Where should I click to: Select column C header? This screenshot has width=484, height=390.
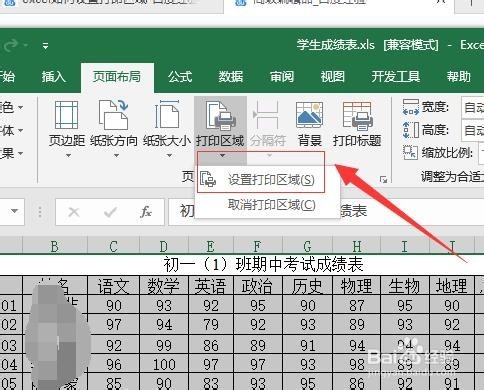point(113,247)
